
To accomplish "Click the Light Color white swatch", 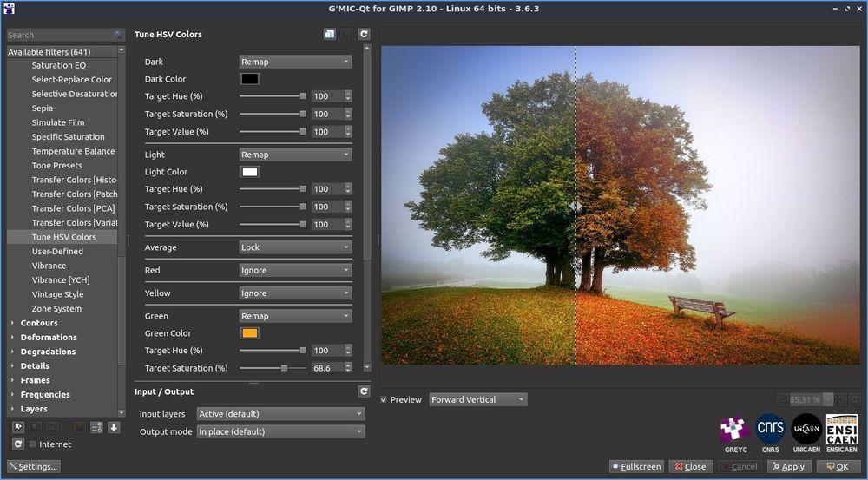I will [x=250, y=172].
